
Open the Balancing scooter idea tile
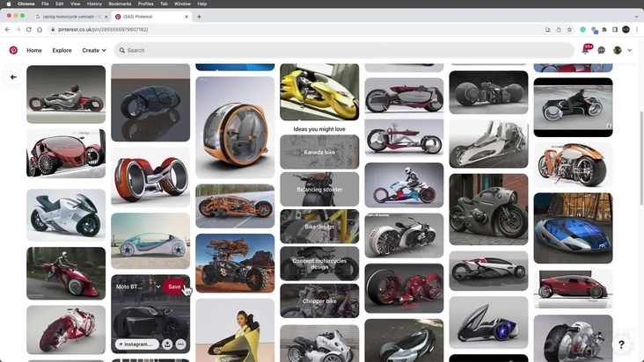click(x=319, y=190)
